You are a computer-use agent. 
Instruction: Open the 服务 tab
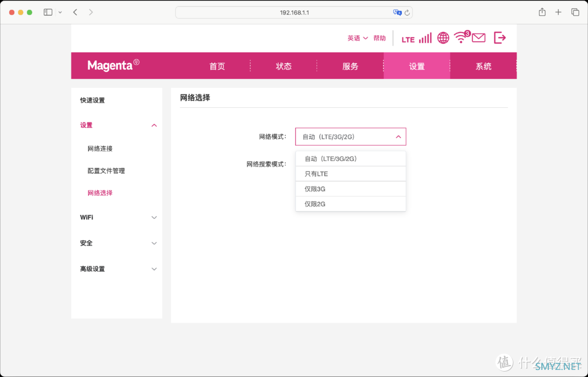[x=350, y=66]
